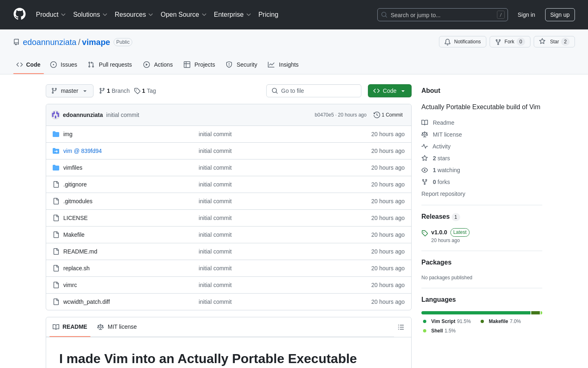The height and width of the screenshot is (368, 588).
Task: Switch to the Insights tab
Action: pos(283,65)
